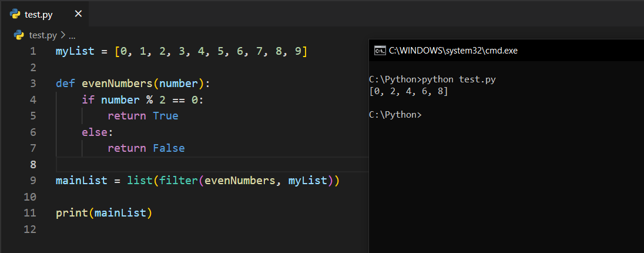Click test.py in the breadcrumb path
The height and width of the screenshot is (253, 644).
[x=43, y=35]
